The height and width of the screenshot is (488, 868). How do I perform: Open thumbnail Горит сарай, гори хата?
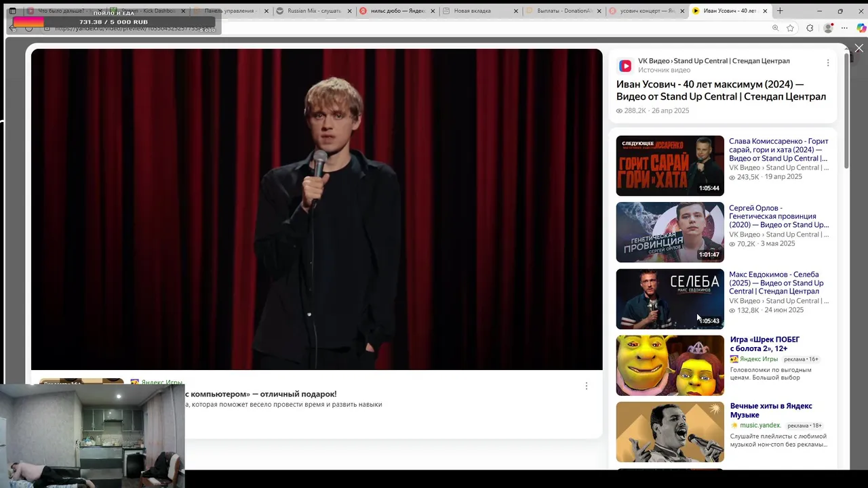670,166
